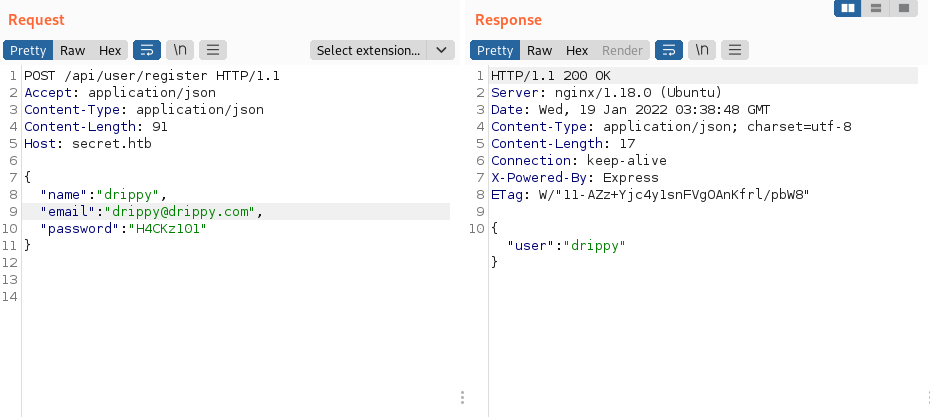Toggle word wrap in Response panel

click(668, 50)
